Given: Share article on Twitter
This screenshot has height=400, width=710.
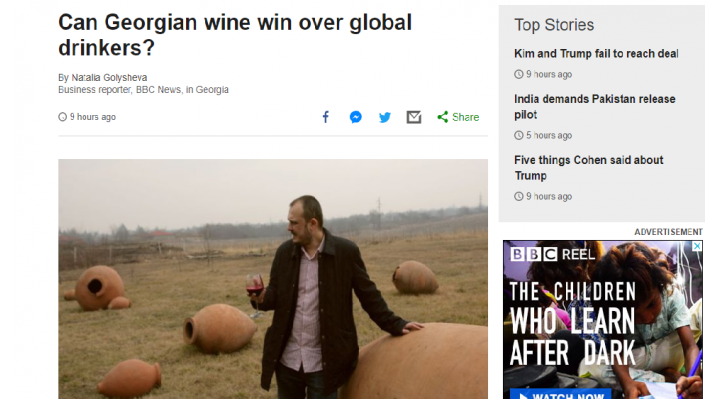Looking at the screenshot, I should (x=385, y=117).
